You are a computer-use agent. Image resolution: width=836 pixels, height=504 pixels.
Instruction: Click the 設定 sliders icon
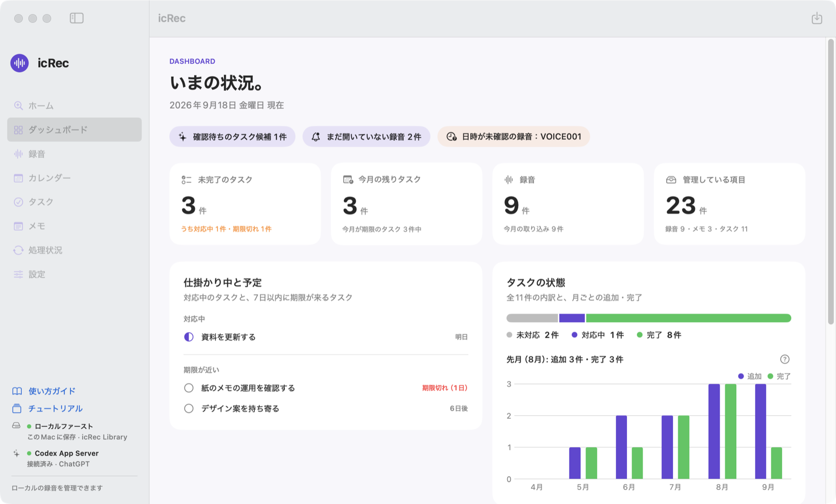[x=18, y=274]
